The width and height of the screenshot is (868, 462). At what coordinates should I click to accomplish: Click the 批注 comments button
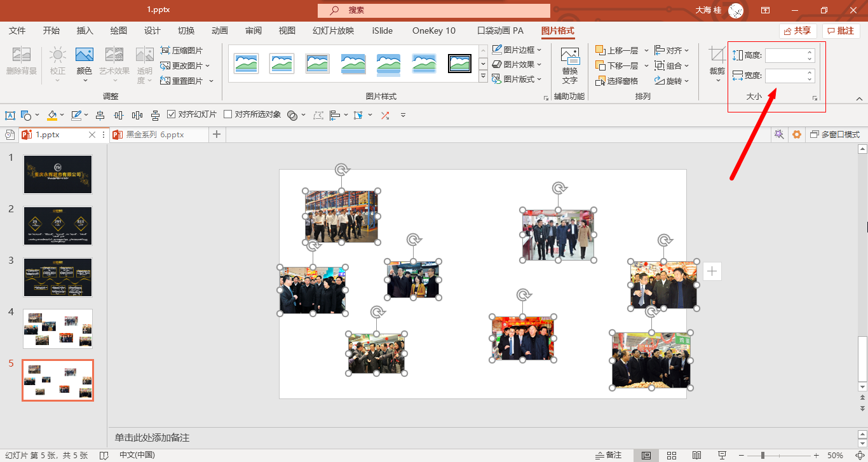841,31
